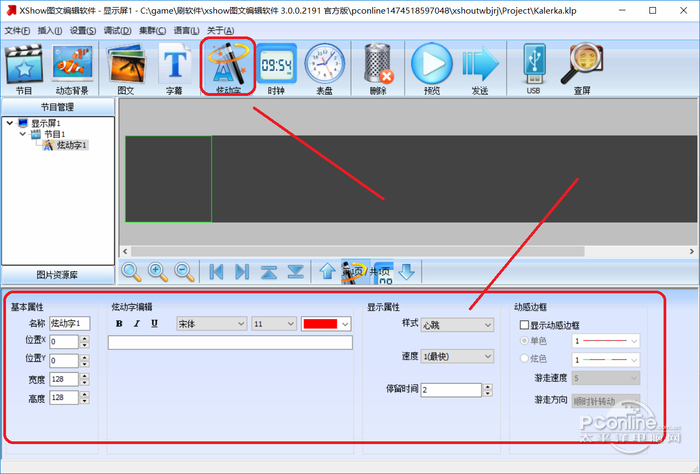Toggle bold in 炫动字 editor

pyautogui.click(x=119, y=324)
